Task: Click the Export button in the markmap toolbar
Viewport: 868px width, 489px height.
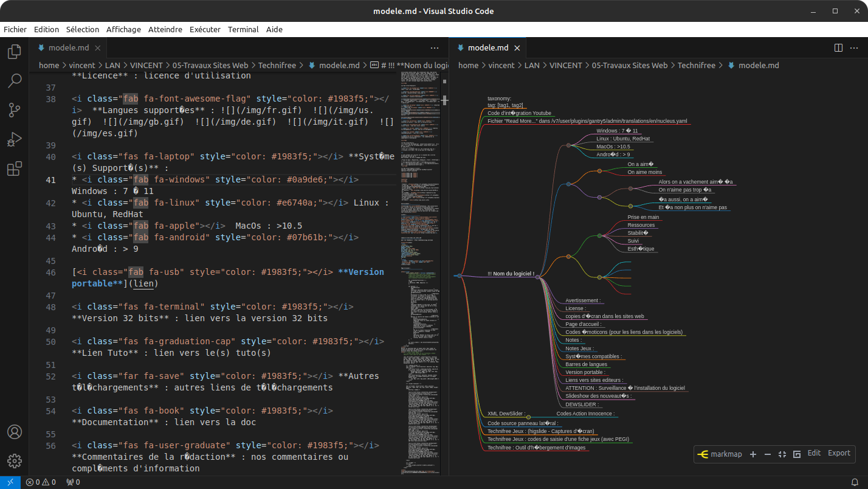Action: coord(839,453)
